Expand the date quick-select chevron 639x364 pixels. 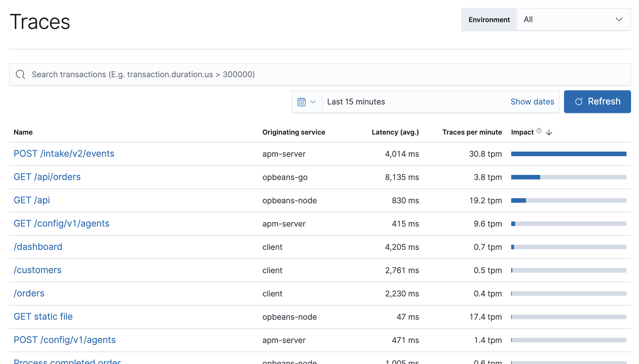point(313,102)
